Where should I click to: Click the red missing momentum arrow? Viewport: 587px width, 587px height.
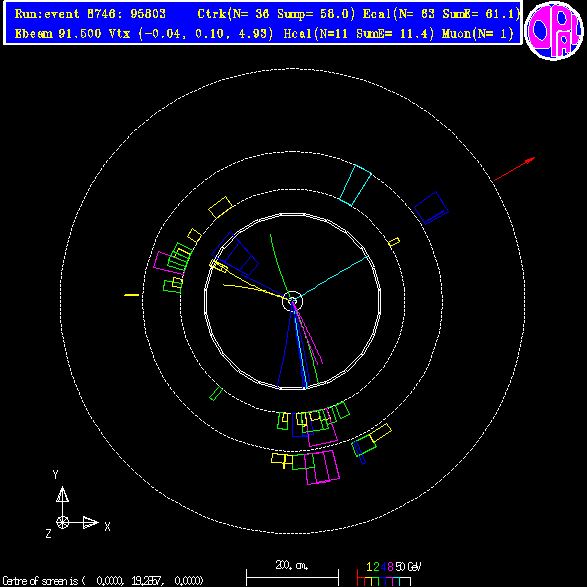[514, 170]
